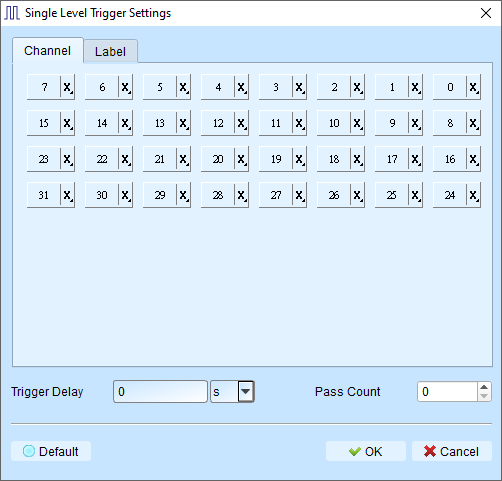The width and height of the screenshot is (502, 481).
Task: Open trigger condition dropdown for channel 3
Action: pyautogui.click(x=299, y=87)
